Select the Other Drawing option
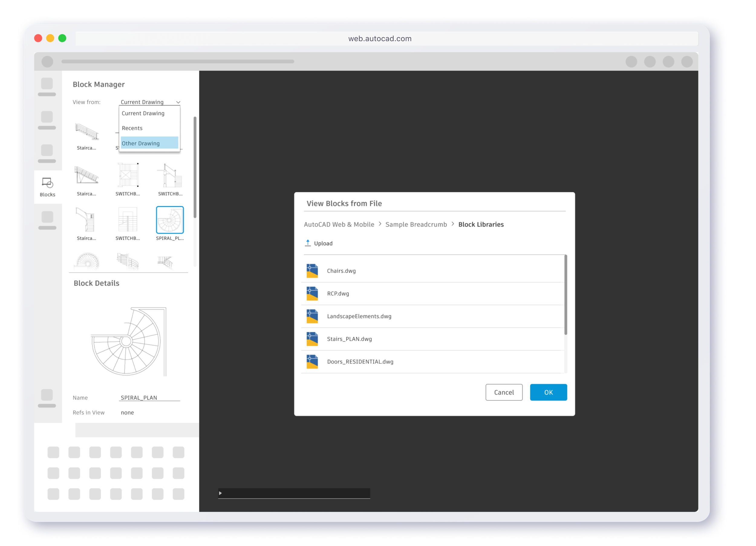Viewport: 756px width, 546px height. [141, 143]
